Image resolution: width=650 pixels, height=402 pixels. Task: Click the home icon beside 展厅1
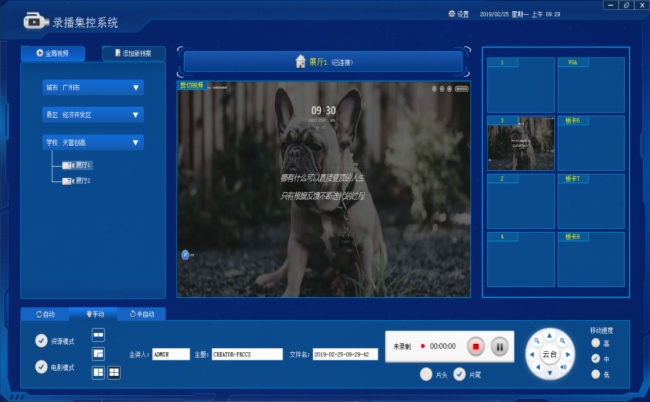pos(300,62)
